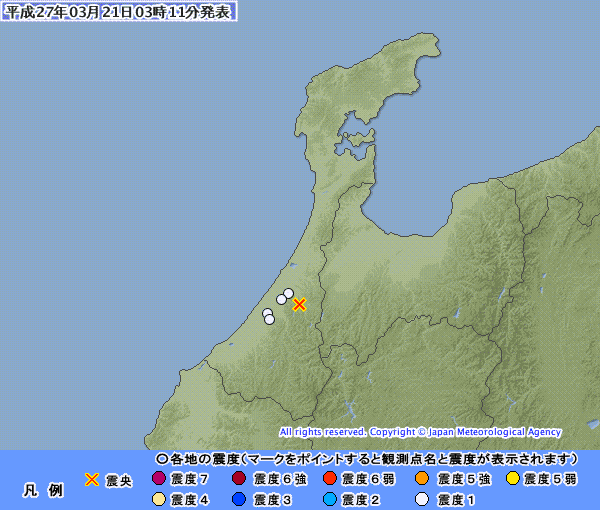
Task: Select the southernmost white intensity 1 marker
Action: tap(269, 319)
